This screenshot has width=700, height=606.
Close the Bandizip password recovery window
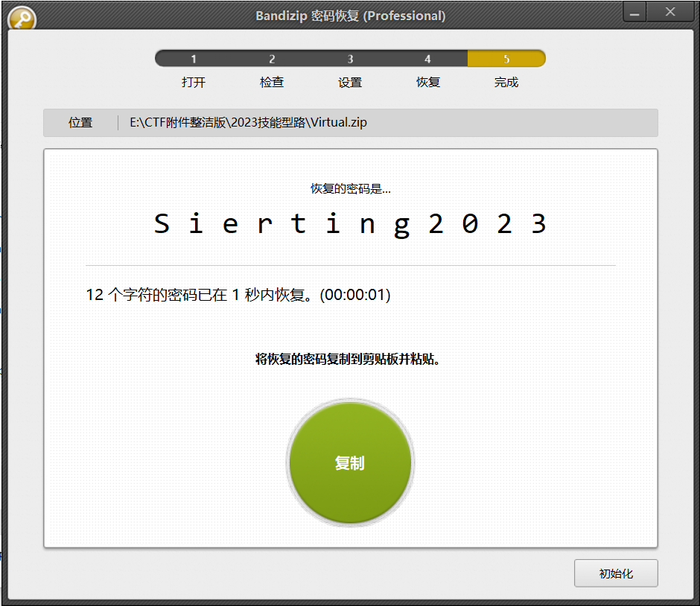(x=670, y=13)
